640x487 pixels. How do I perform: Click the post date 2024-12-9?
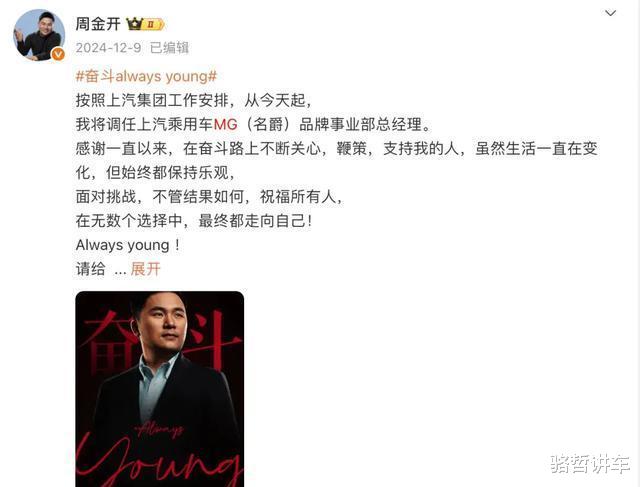108,48
